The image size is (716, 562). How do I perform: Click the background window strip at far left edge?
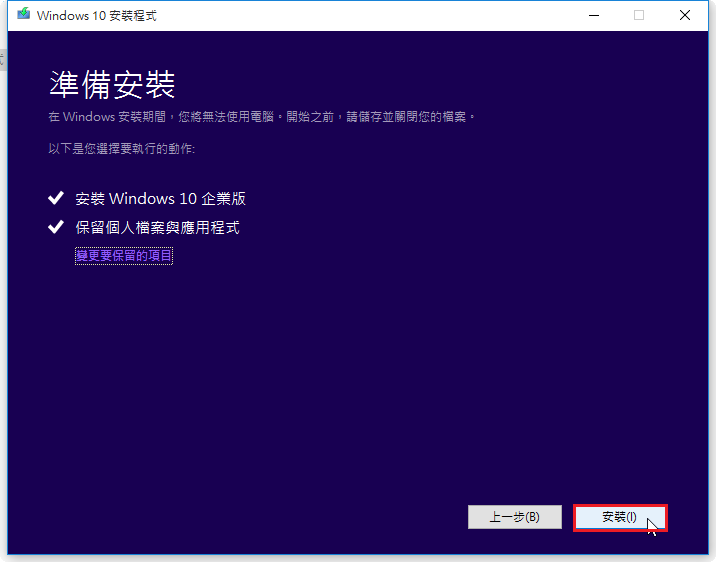point(2,300)
